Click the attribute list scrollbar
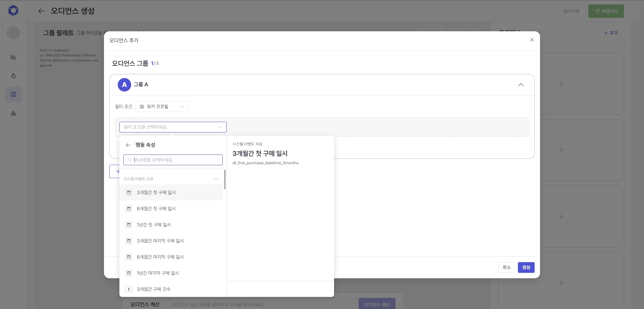Viewport: 644px width, 309px height. [225, 180]
